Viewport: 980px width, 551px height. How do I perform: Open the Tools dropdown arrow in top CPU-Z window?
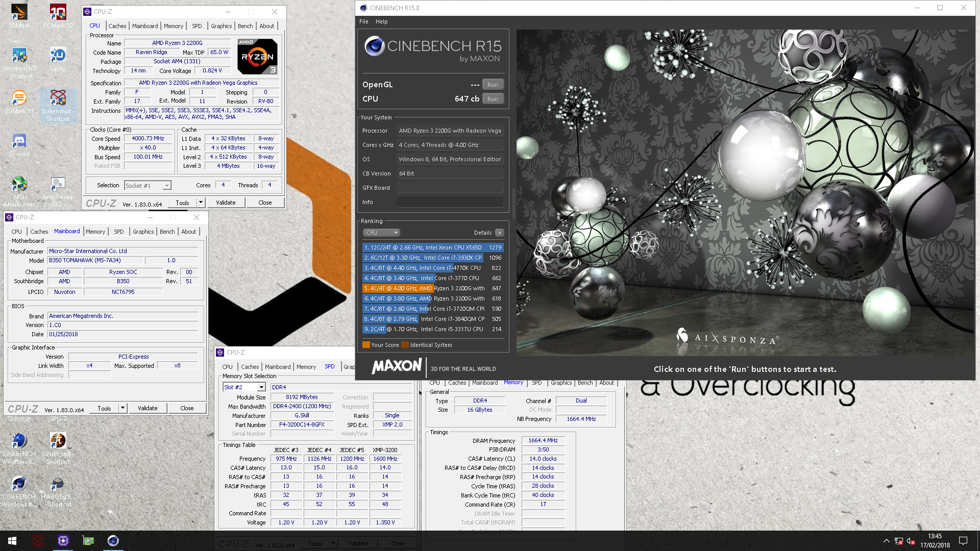[201, 203]
